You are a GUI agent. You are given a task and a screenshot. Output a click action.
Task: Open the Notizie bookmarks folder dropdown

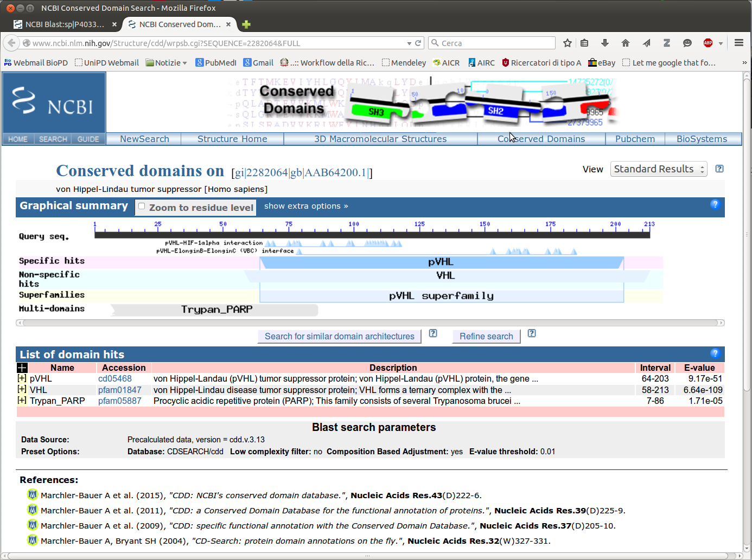167,63
